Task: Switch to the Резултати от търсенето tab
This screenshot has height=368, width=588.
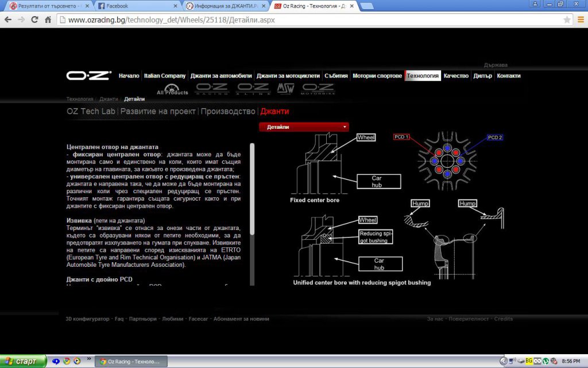Action: pyautogui.click(x=49, y=6)
